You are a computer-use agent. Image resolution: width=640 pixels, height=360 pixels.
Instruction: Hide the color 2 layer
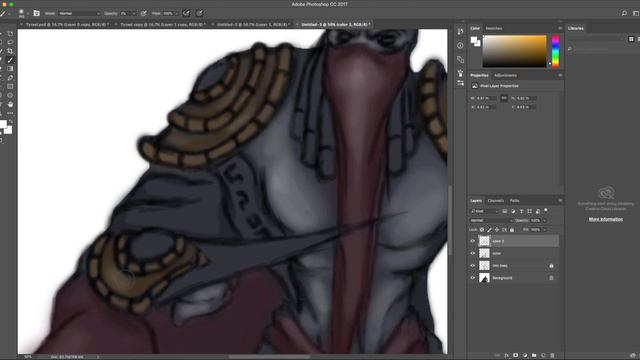[473, 241]
